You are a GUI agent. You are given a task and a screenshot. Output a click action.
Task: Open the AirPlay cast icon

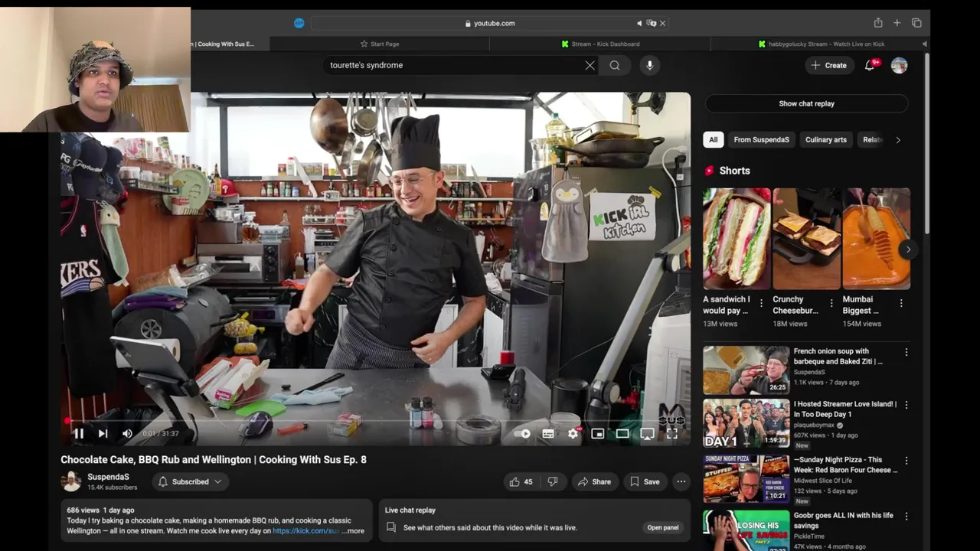point(647,434)
